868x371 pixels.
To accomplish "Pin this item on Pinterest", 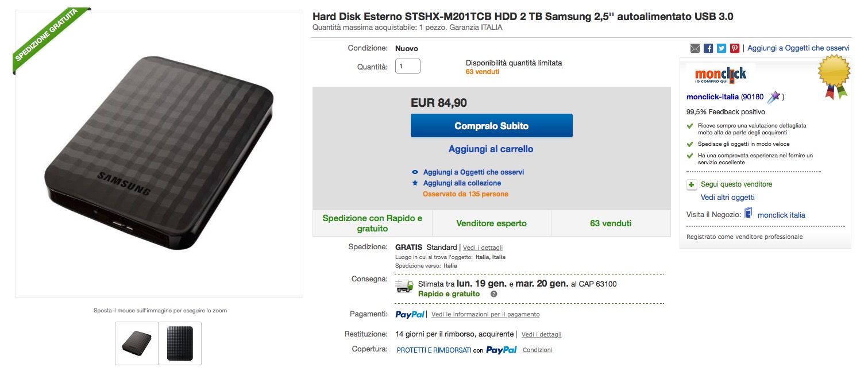I will click(x=735, y=49).
